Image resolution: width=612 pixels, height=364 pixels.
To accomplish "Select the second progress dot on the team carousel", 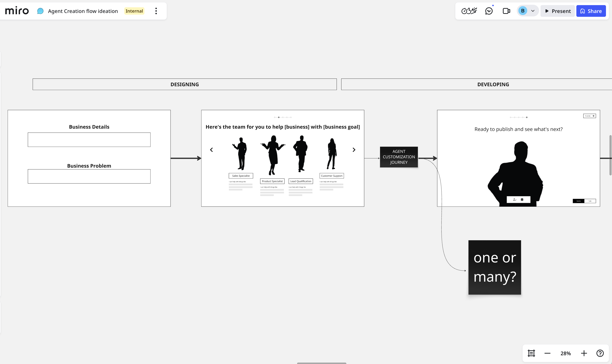I will (x=279, y=117).
